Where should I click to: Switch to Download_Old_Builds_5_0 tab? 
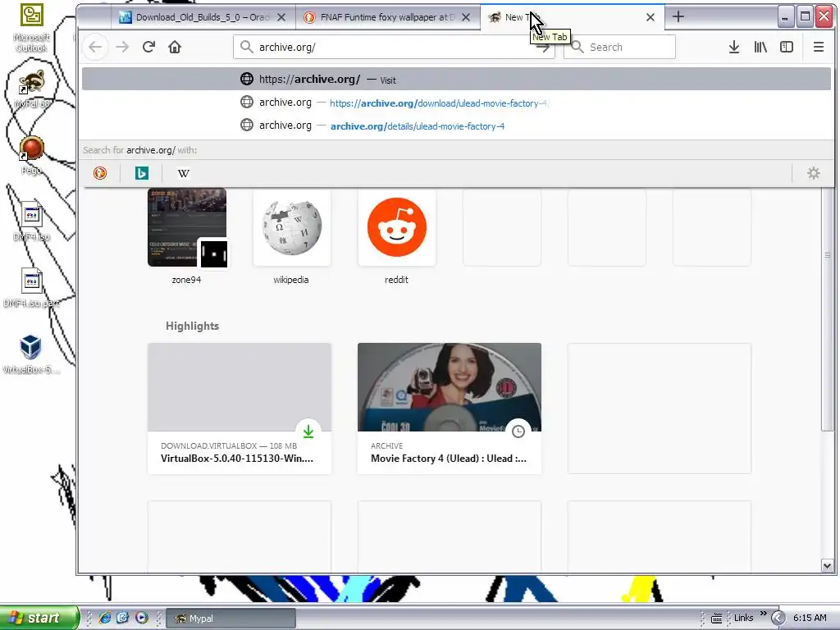coord(203,17)
